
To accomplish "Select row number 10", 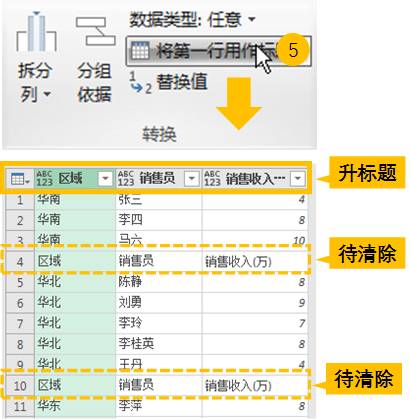I will (20, 386).
